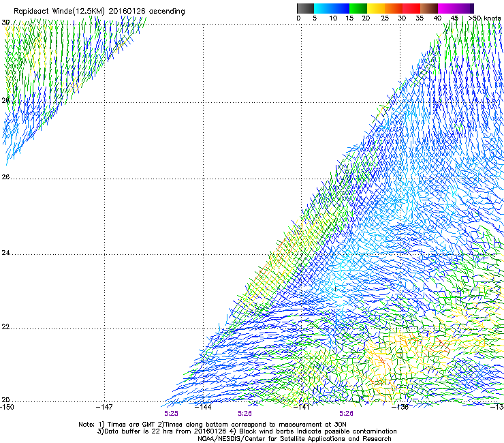504x443 pixels.
Task: Click the longitude label -141
Action: pos(302,407)
